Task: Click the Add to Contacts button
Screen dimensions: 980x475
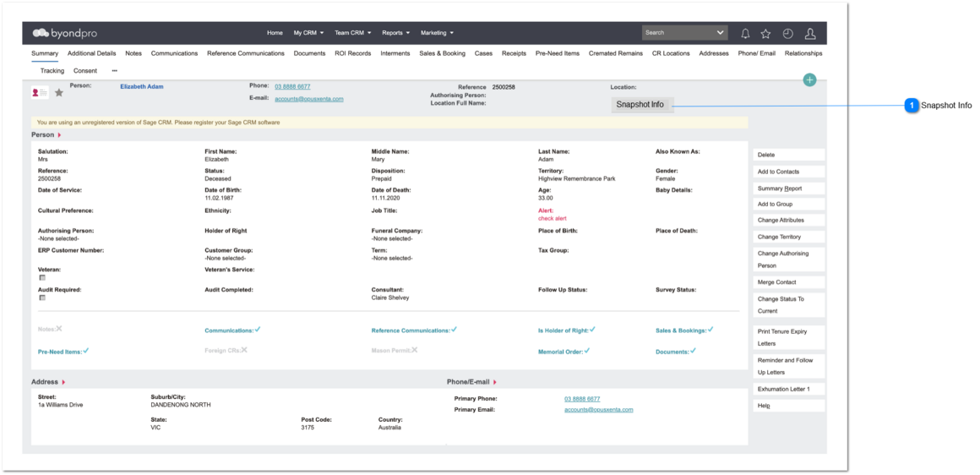Action: 789,172
